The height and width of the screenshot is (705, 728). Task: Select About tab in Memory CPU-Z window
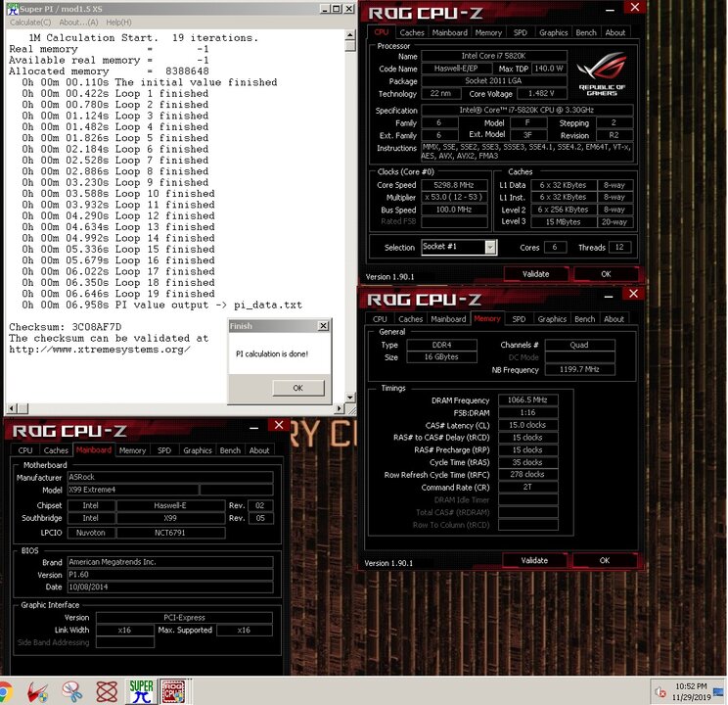(x=614, y=319)
